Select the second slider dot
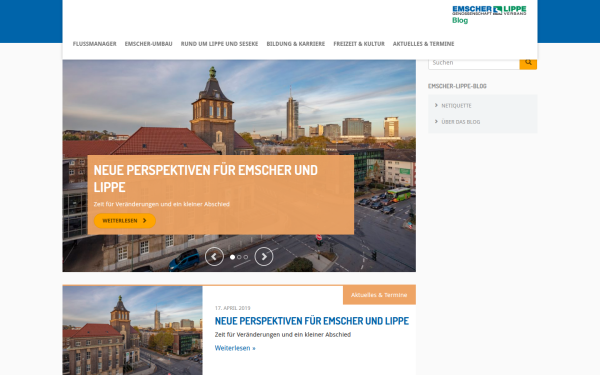This screenshot has height=375, width=600. pos(239,257)
